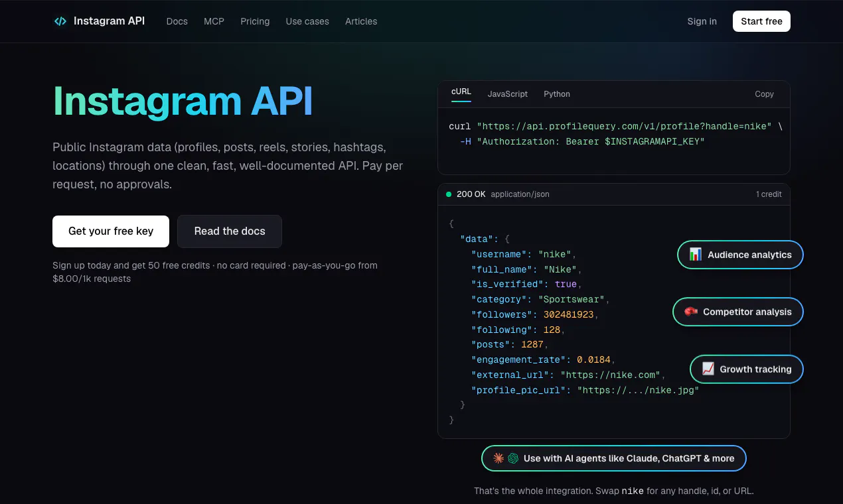Select the cURL code tab
The width and height of the screenshot is (843, 504).
click(461, 94)
